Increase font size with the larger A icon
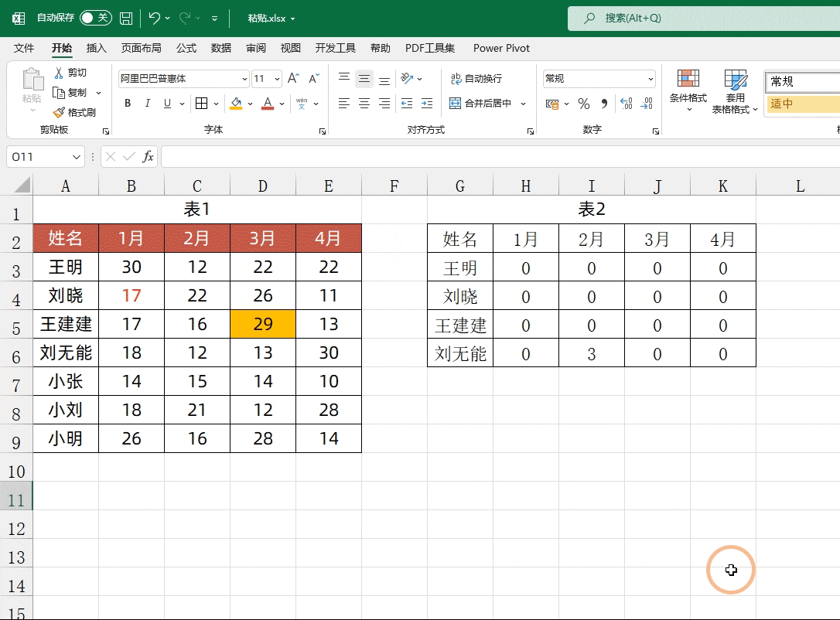This screenshot has width=840, height=620. point(293,79)
